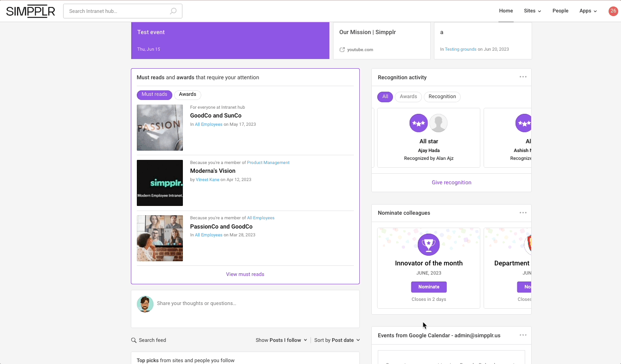Click the All star recognition badge icon
The height and width of the screenshot is (364, 621).
418,123
